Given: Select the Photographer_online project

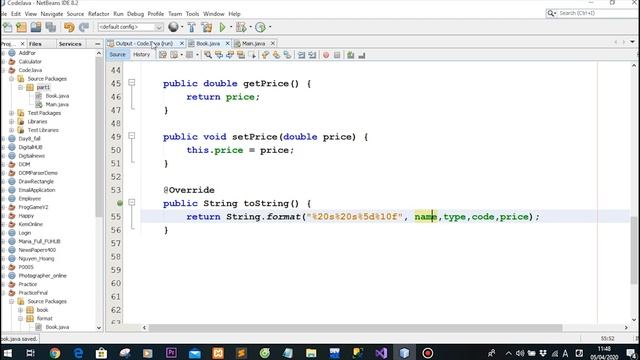Looking at the screenshot, I should (42, 276).
